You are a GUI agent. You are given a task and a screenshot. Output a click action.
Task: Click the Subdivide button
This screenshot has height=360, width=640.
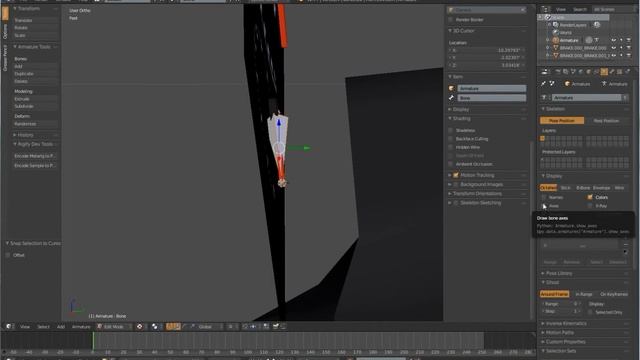[36, 106]
